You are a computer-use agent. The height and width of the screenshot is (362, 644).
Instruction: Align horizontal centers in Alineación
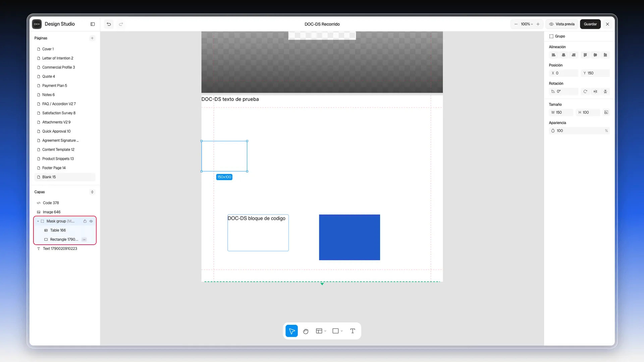pos(563,55)
